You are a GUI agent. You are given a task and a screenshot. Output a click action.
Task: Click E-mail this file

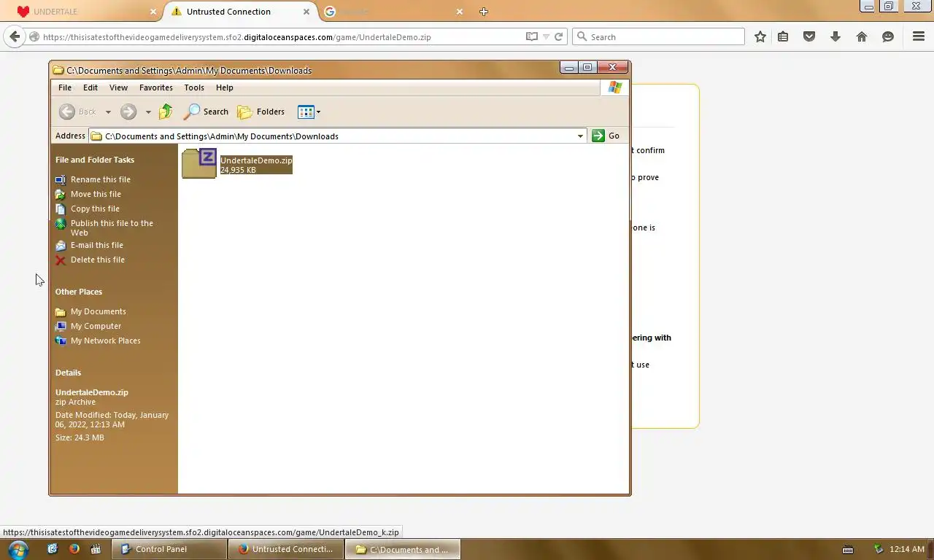[97, 245]
